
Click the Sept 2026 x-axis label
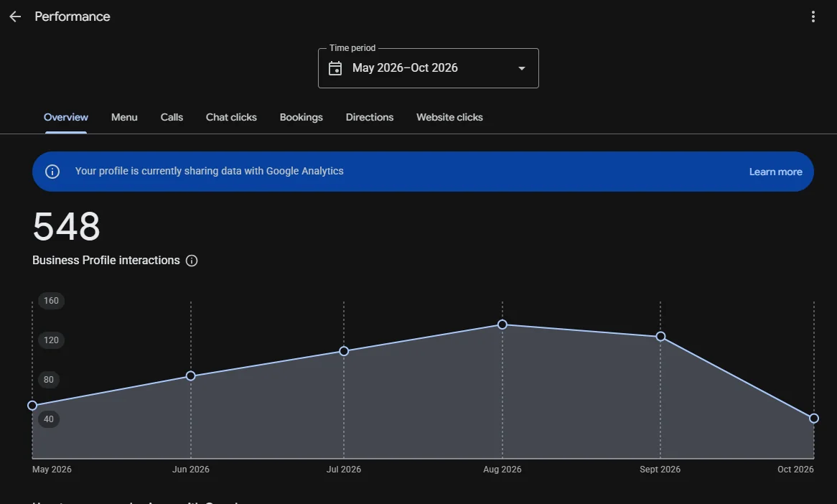[660, 470]
